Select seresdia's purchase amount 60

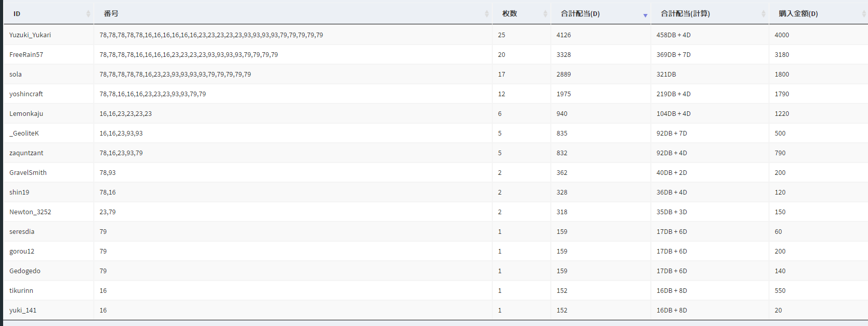point(778,232)
